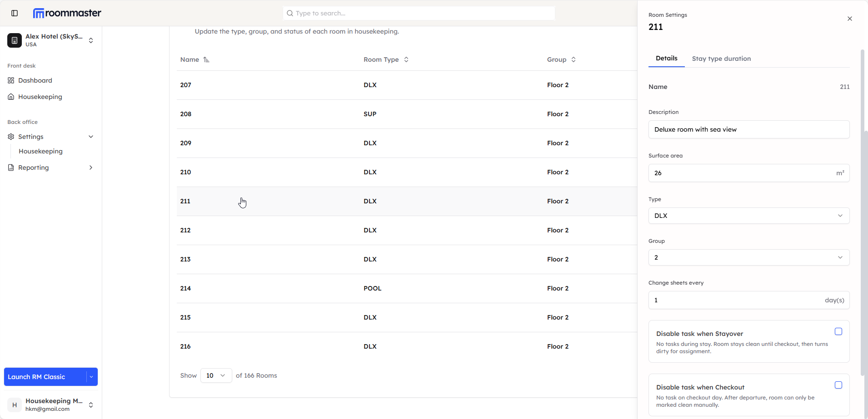Sort by Room Type column arrows
Screen dimensions: 868x419
(x=406, y=60)
